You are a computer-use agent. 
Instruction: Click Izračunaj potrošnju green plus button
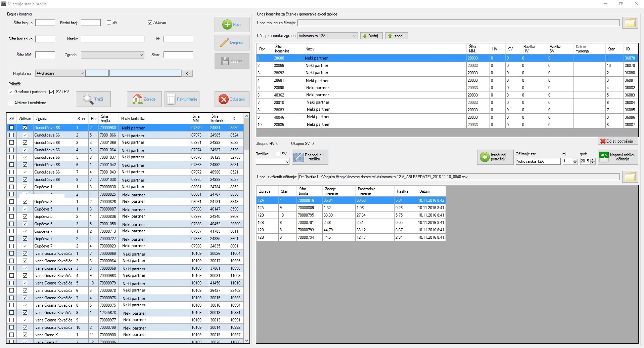(x=495, y=157)
